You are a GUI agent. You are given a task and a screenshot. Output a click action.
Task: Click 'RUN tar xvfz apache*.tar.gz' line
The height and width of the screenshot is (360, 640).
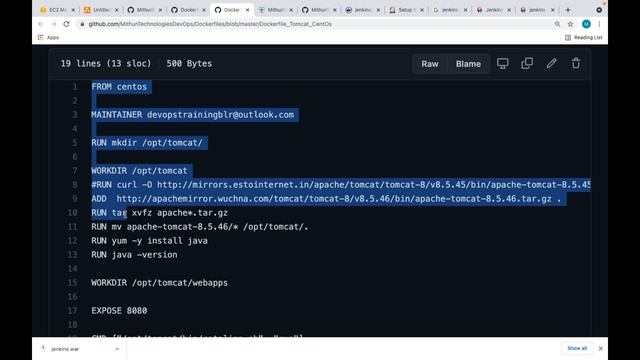pos(160,213)
